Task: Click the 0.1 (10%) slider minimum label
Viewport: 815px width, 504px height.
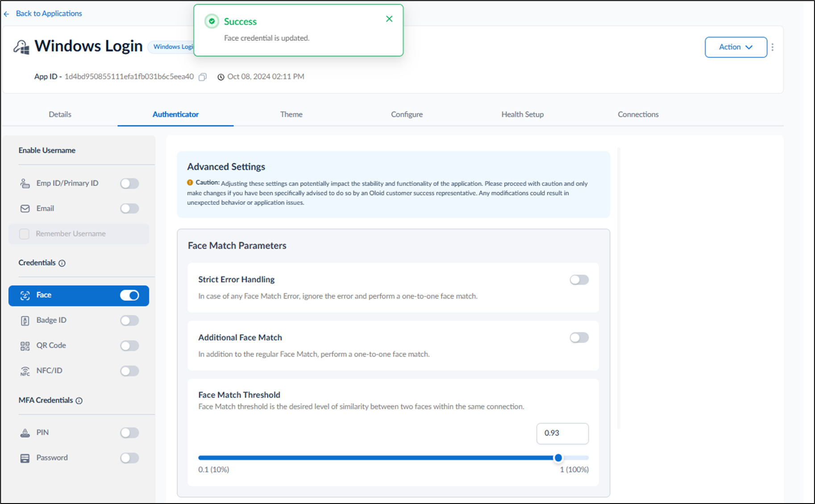Action: click(x=213, y=470)
